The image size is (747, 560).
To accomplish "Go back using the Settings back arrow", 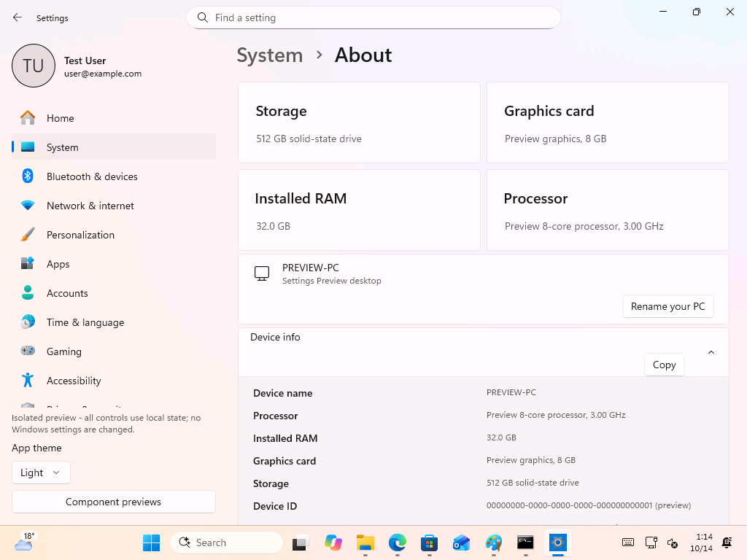I will coord(18,17).
